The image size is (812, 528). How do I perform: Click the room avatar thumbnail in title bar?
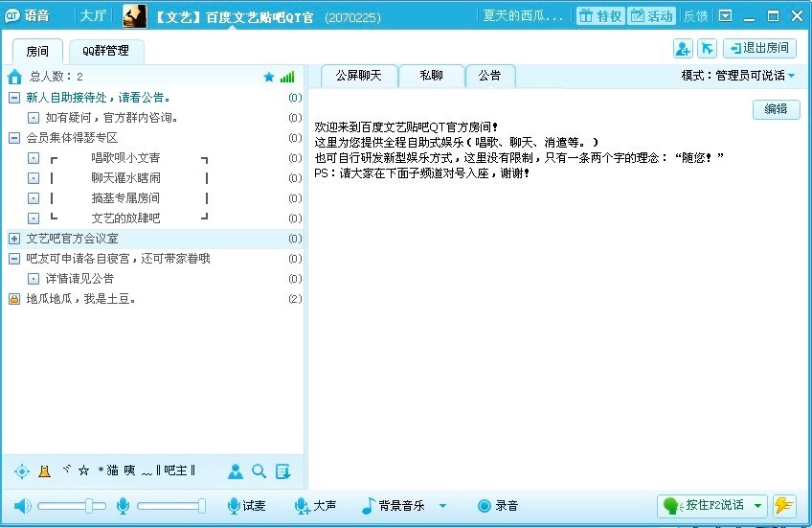tap(135, 16)
